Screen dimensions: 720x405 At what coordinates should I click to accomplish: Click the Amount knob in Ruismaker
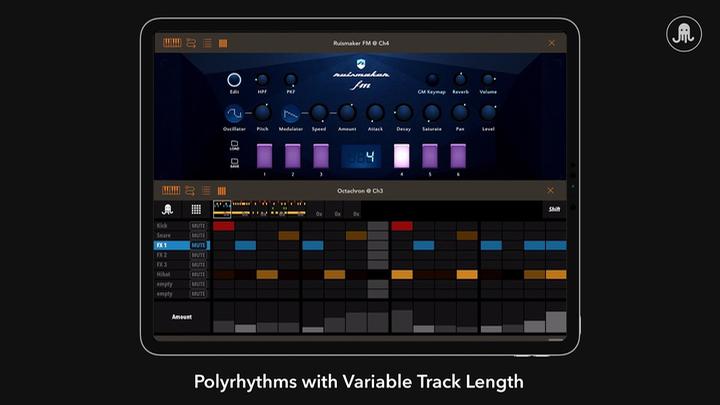[347, 113]
